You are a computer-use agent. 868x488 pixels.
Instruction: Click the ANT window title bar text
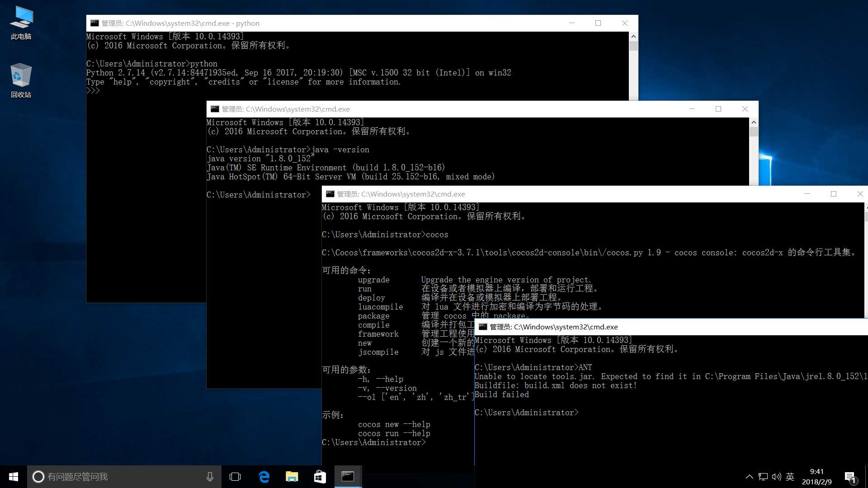[x=554, y=327]
